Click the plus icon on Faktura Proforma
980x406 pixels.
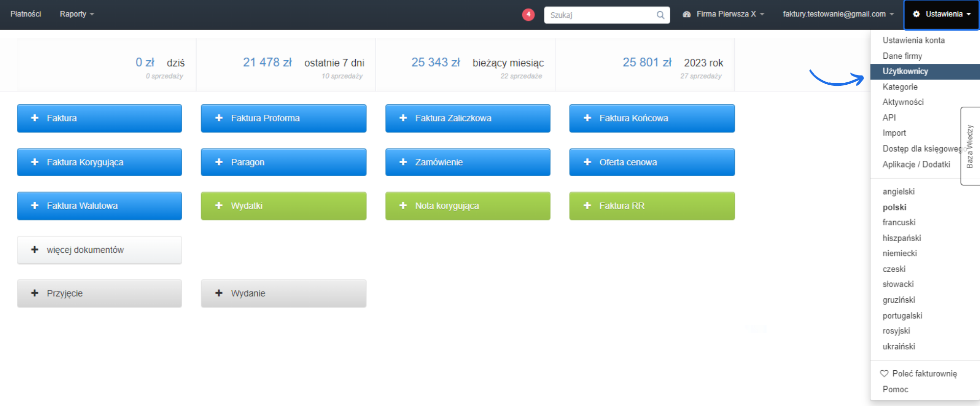tap(219, 118)
